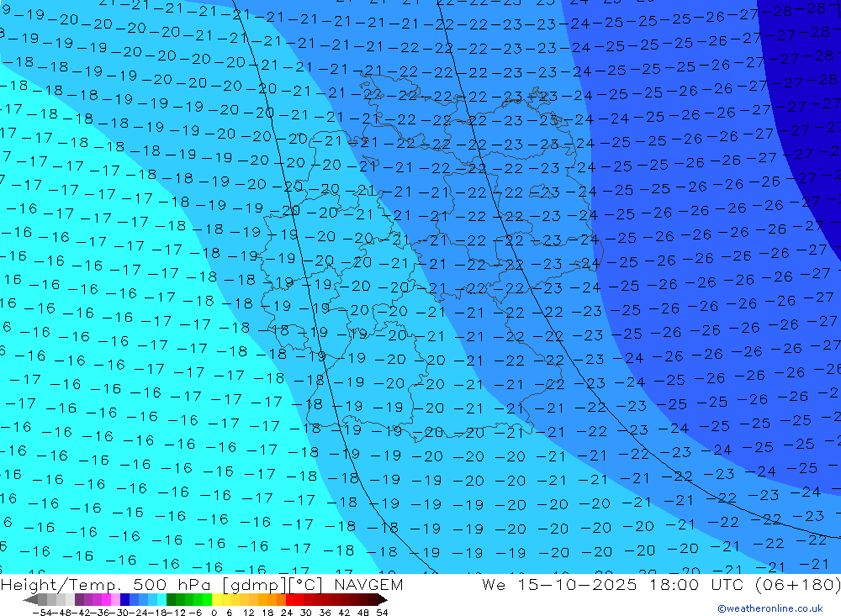Click the bright red legend swatch above 24
This screenshot has width=841, height=616.
pyautogui.click(x=290, y=600)
